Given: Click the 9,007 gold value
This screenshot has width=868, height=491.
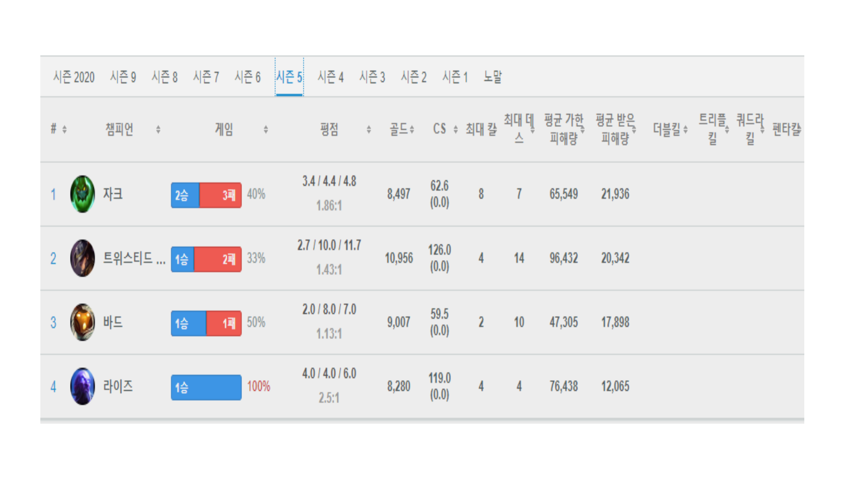Looking at the screenshot, I should 399,322.
